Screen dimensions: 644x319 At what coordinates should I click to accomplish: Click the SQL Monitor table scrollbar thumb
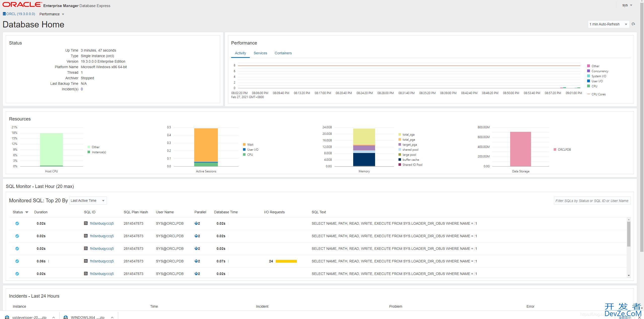(629, 234)
